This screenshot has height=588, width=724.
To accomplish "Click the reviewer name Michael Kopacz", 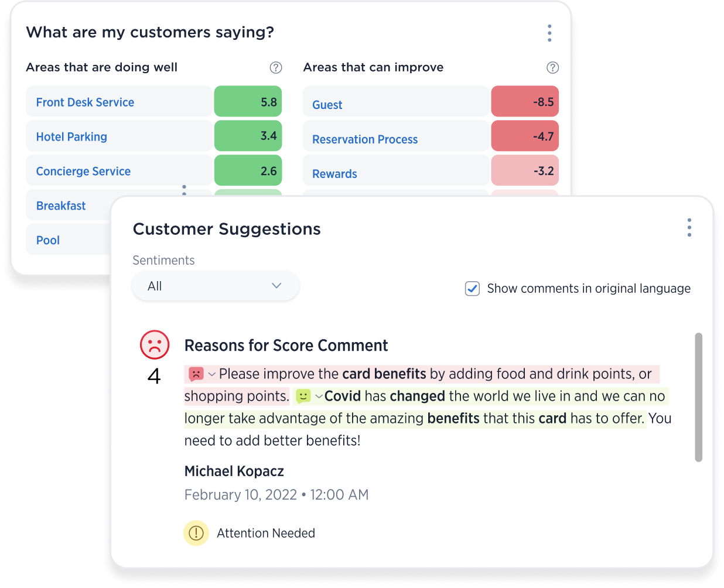I will coord(234,471).
